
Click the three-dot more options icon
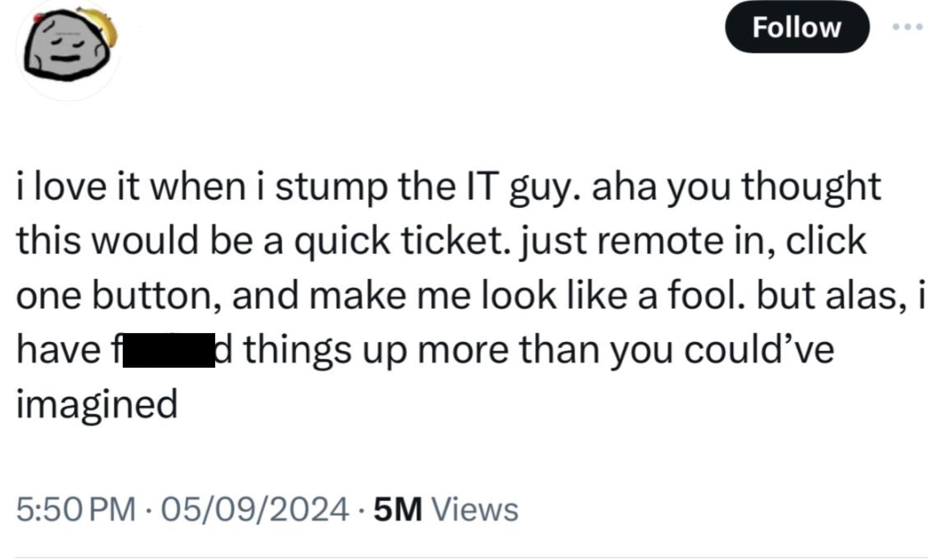click(x=907, y=27)
